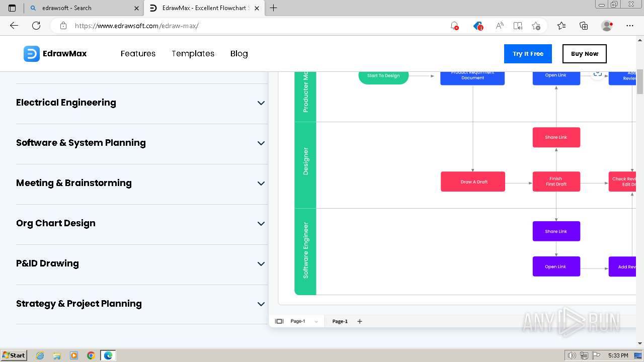This screenshot has height=362, width=644.
Task: Click the page overview icon beside Page-1
Action: click(279, 321)
